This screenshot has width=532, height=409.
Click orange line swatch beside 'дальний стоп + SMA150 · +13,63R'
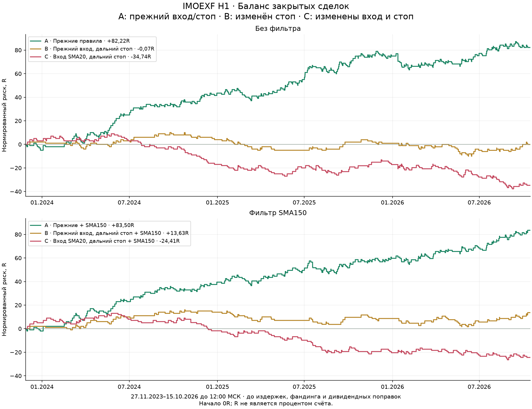[36, 233]
